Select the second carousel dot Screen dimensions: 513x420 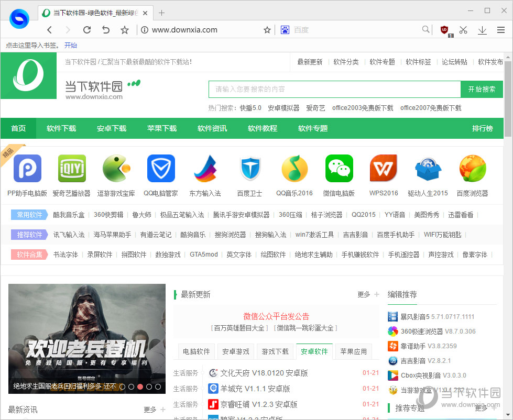click(131, 386)
